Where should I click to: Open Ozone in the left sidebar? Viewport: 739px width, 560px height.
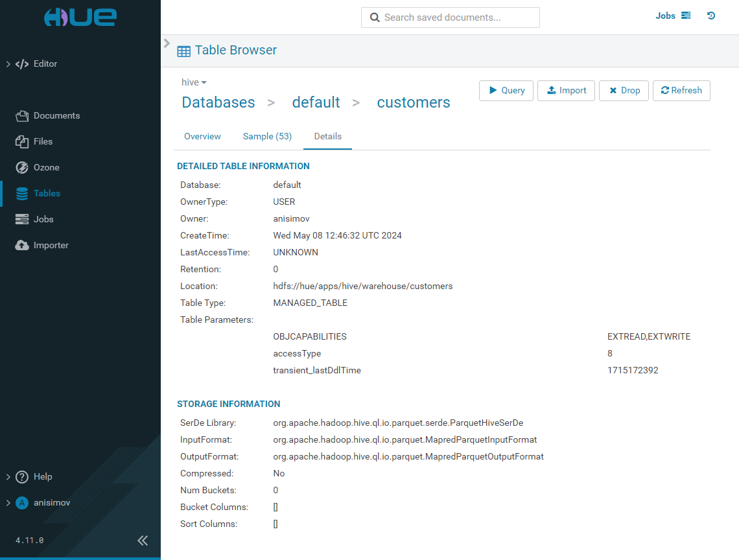tap(46, 167)
